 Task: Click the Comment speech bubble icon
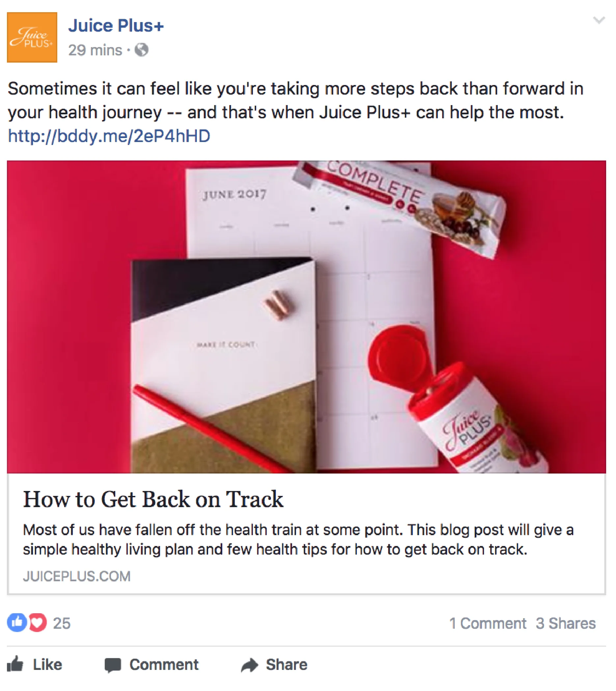coord(113,665)
